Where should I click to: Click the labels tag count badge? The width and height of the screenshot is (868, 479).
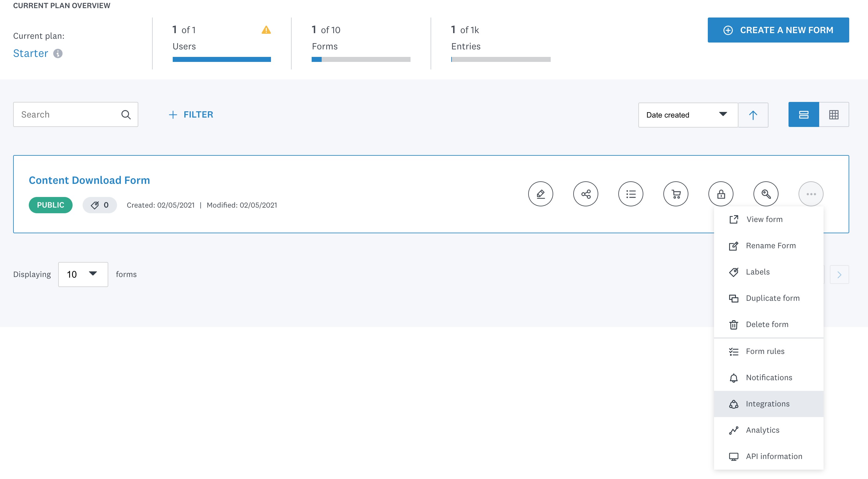(x=100, y=205)
